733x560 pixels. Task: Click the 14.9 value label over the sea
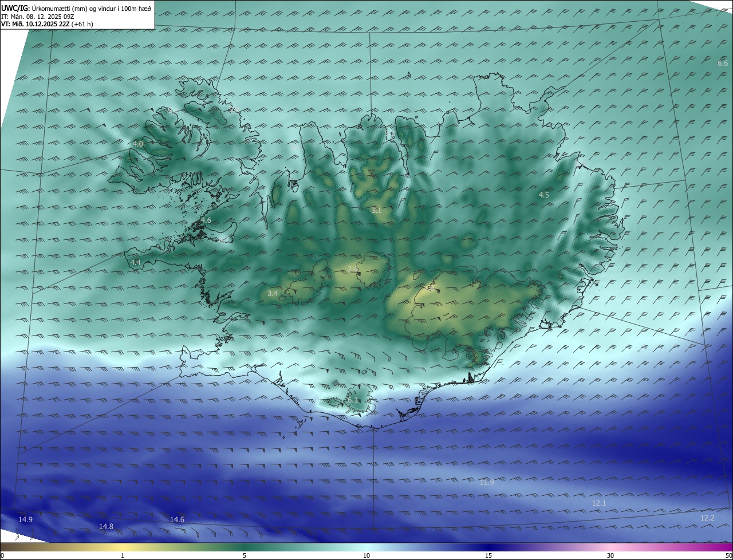25,519
